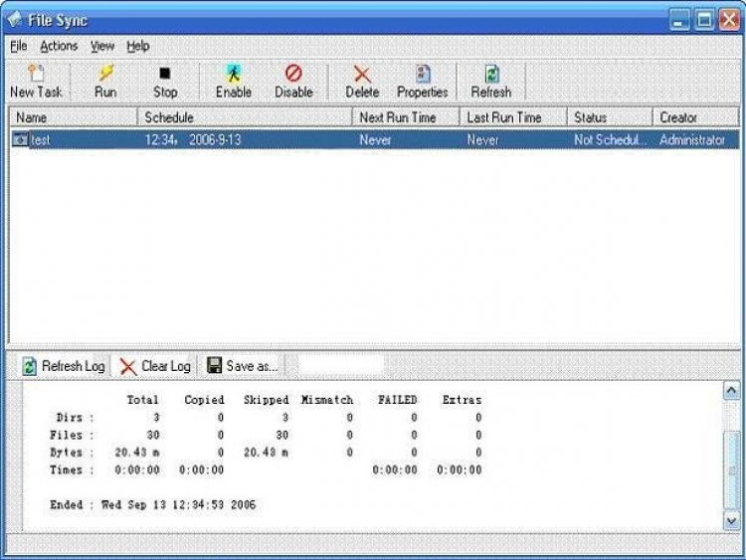Viewport: 746px width, 560px height.
Task: Stop the running task
Action: 165,82
